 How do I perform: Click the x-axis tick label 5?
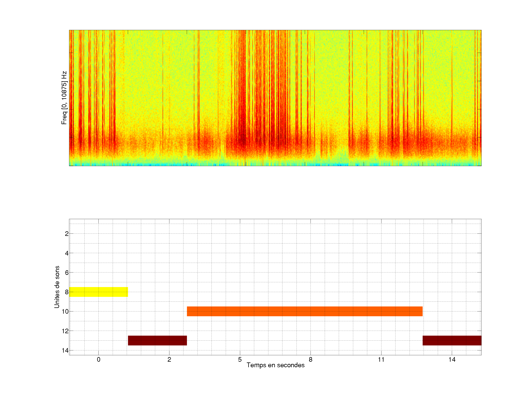(x=240, y=359)
